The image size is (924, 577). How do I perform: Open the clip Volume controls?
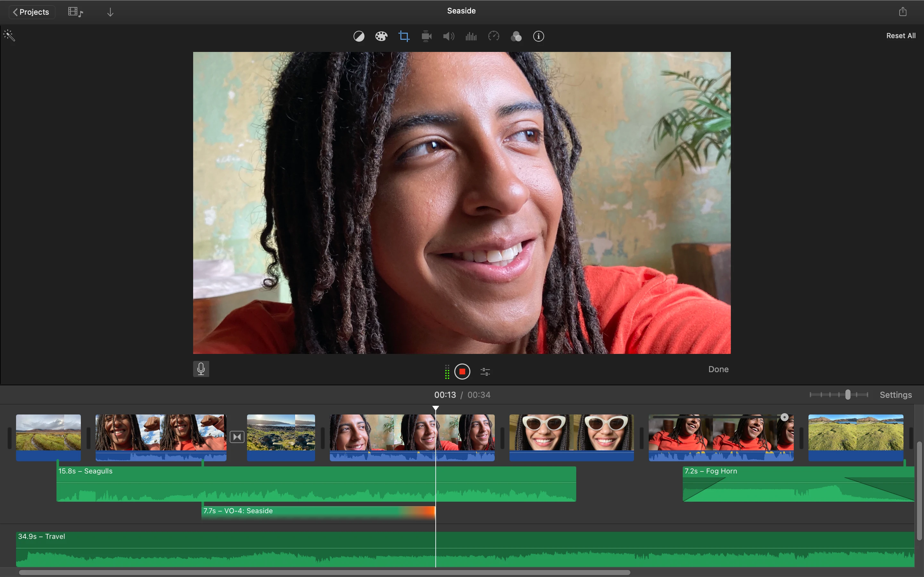(x=448, y=36)
